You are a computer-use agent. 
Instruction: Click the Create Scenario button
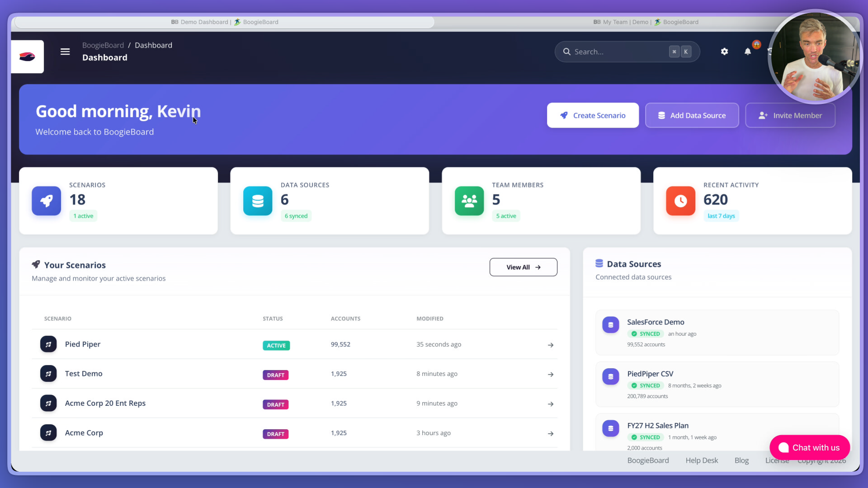(593, 115)
